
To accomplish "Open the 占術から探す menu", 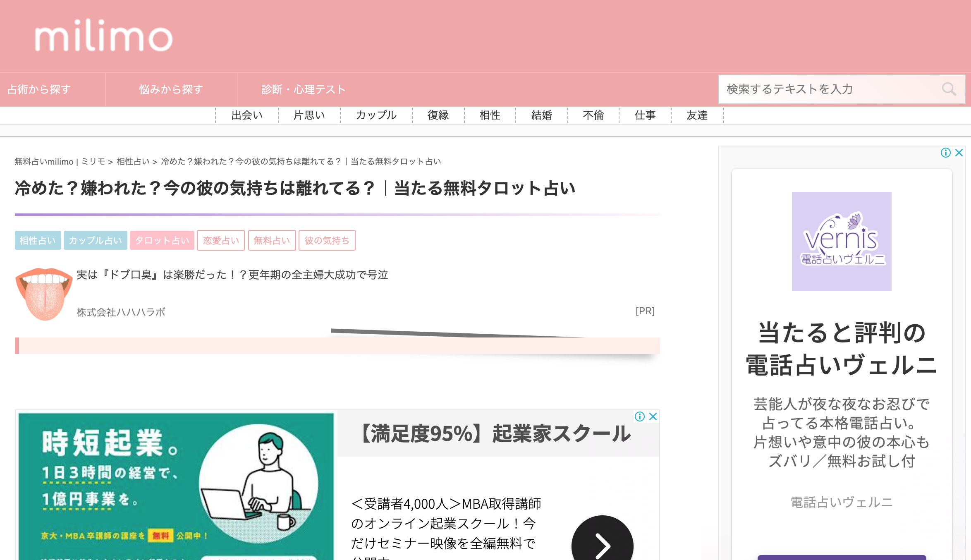I will pyautogui.click(x=39, y=89).
